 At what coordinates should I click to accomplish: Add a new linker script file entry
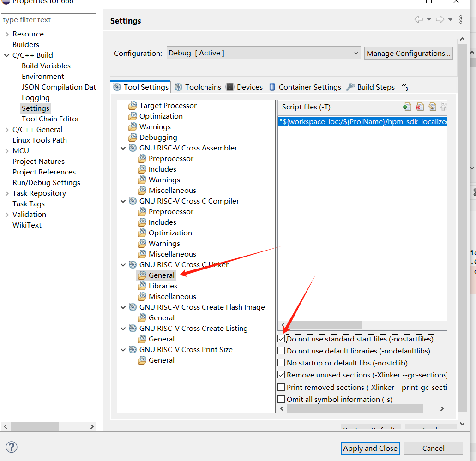(407, 107)
